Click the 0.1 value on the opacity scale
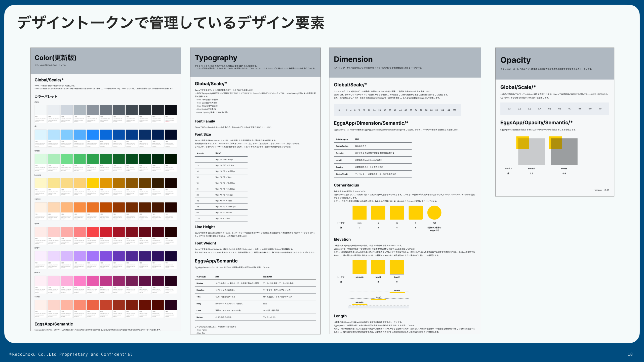This screenshot has width=644, height=362. pos(509,109)
